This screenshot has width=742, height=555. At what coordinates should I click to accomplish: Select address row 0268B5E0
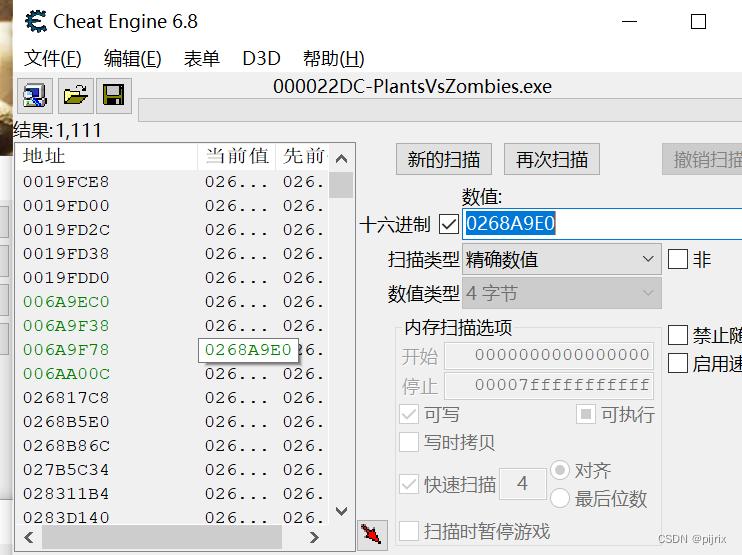172,422
